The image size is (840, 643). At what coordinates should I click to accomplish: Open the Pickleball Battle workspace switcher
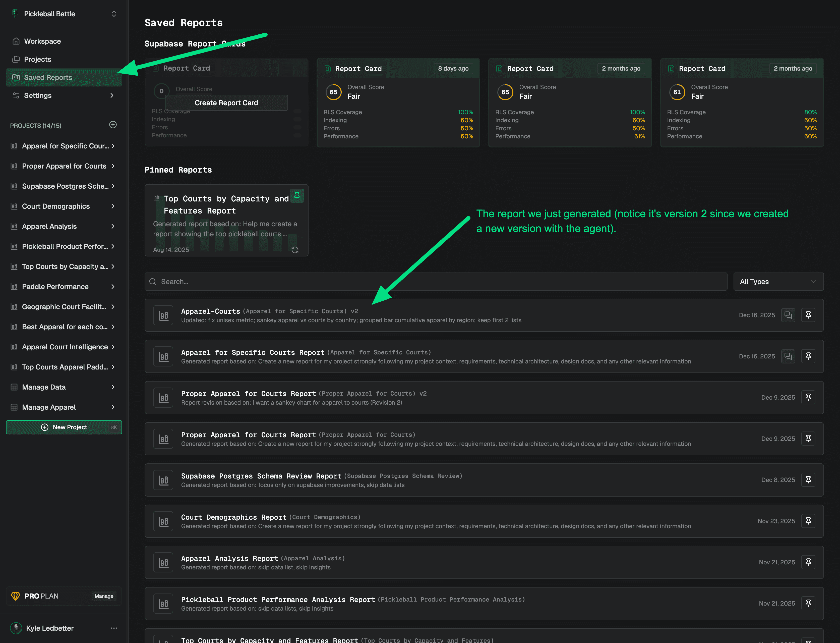[114, 14]
